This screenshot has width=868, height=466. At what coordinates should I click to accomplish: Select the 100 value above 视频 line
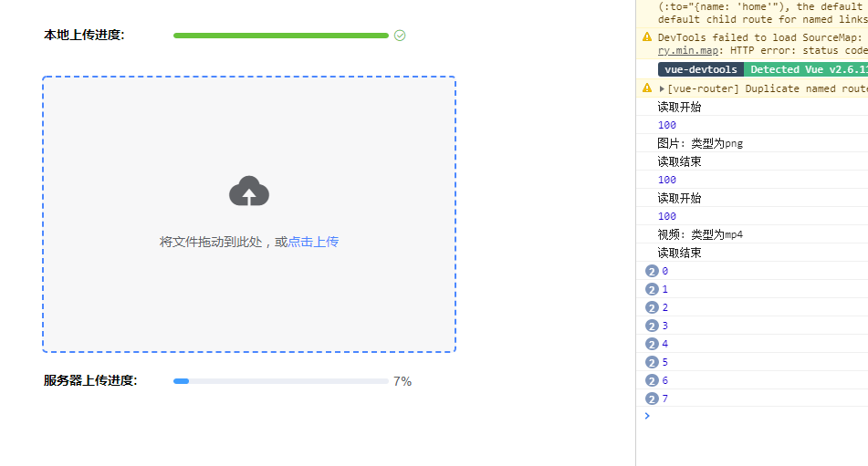[x=667, y=216]
